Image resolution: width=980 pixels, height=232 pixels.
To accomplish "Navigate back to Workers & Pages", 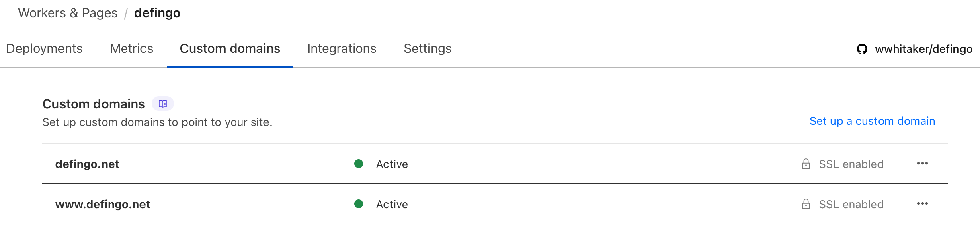I will tap(67, 13).
